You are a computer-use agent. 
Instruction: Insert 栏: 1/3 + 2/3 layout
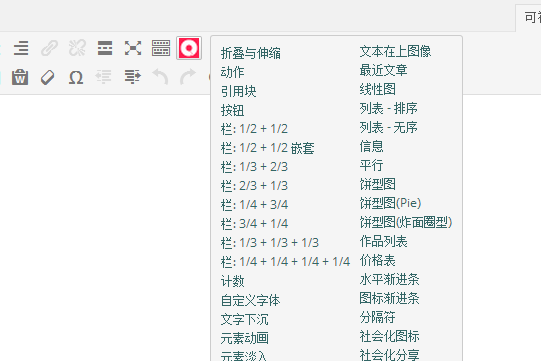click(254, 167)
